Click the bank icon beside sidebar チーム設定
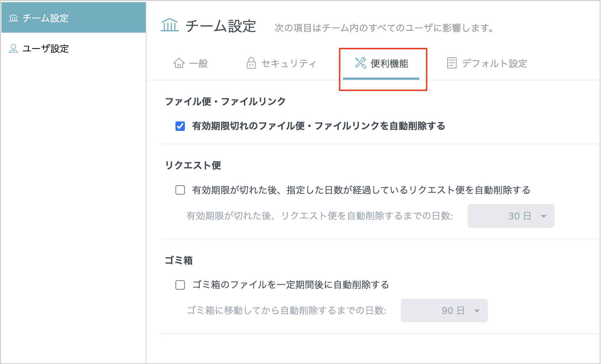The height and width of the screenshot is (364, 601). pyautogui.click(x=13, y=18)
